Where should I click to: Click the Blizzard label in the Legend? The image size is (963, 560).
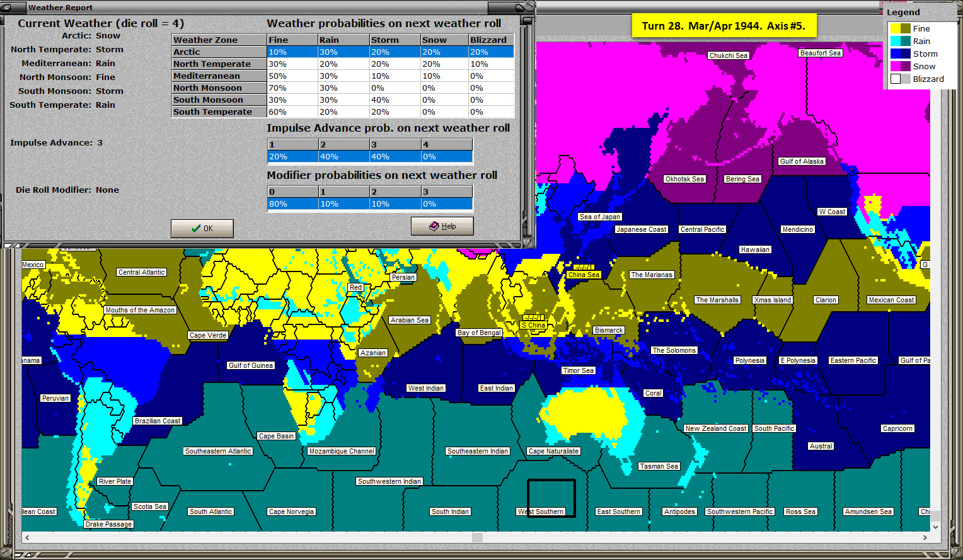point(928,79)
